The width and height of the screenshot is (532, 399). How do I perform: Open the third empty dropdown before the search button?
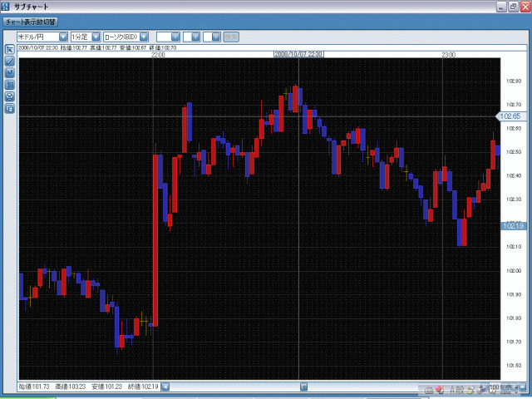(x=216, y=37)
